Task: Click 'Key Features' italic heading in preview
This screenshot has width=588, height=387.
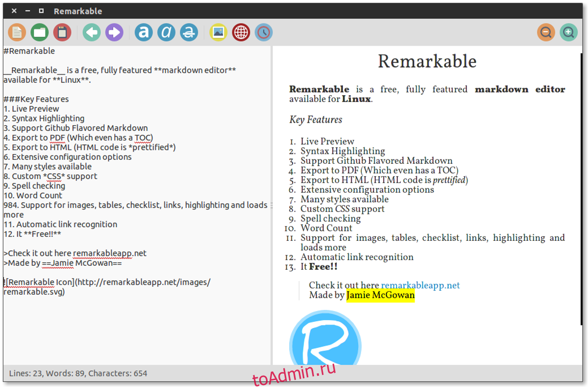Action: (x=316, y=120)
